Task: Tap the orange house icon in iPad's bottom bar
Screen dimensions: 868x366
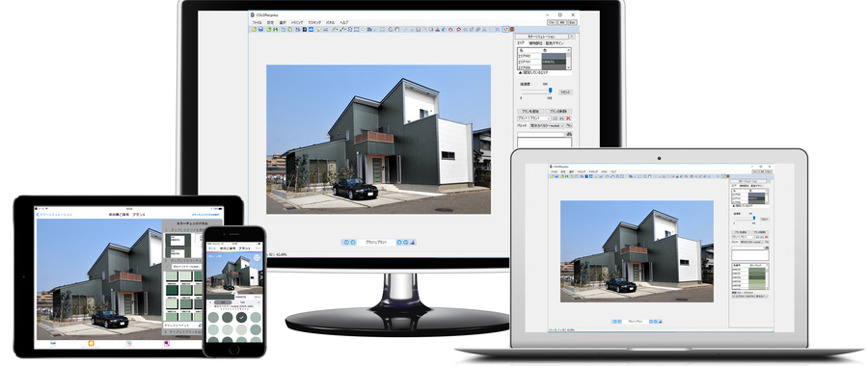Action: pyautogui.click(x=91, y=343)
